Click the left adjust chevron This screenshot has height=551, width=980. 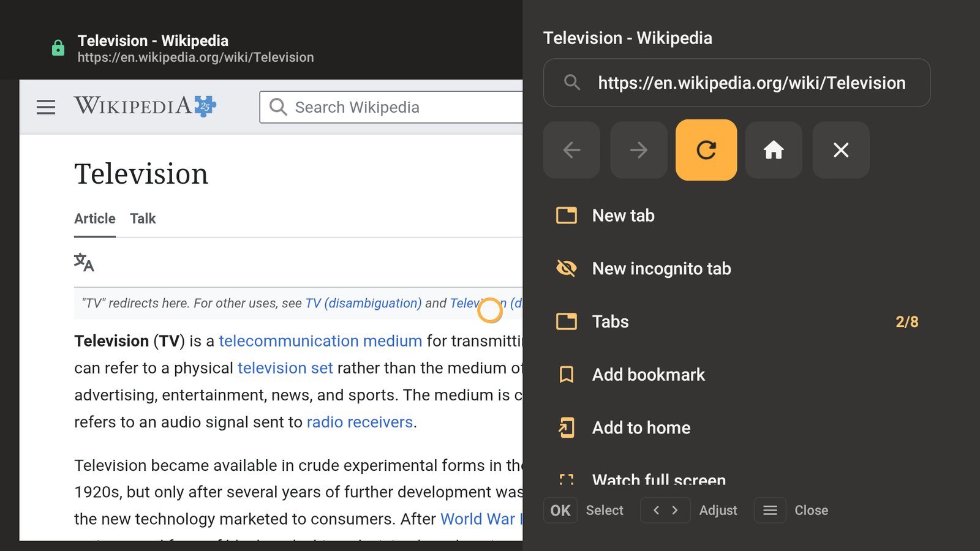click(656, 510)
